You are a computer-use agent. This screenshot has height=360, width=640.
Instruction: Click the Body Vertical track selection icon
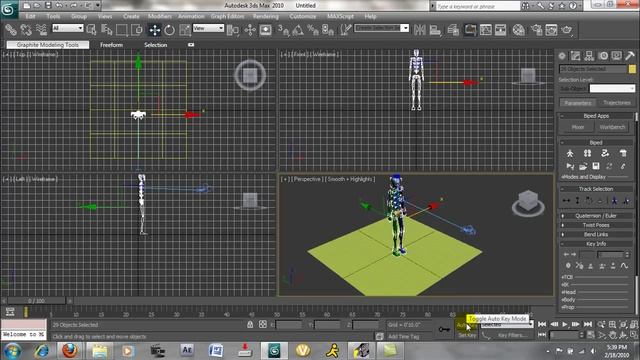(x=577, y=200)
